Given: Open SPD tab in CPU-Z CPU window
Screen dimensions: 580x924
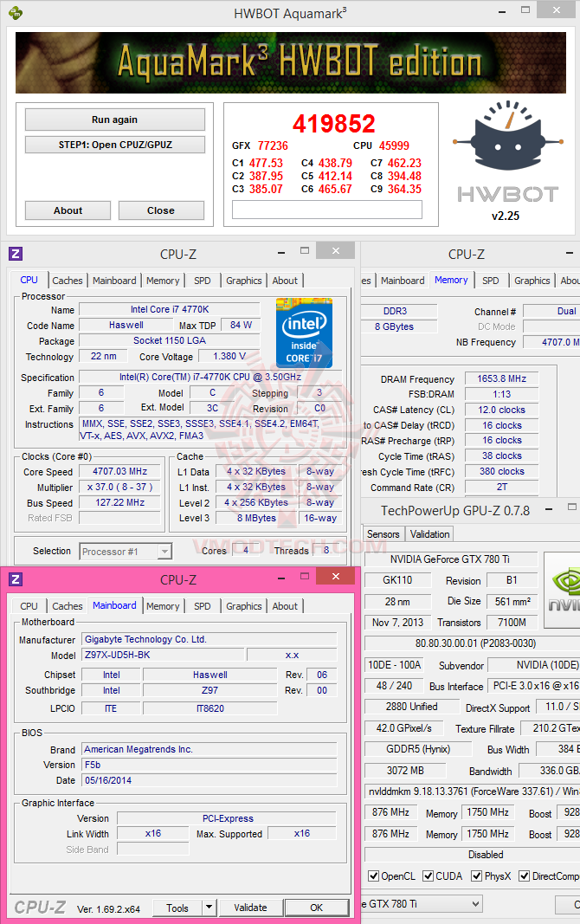Looking at the screenshot, I should (202, 281).
